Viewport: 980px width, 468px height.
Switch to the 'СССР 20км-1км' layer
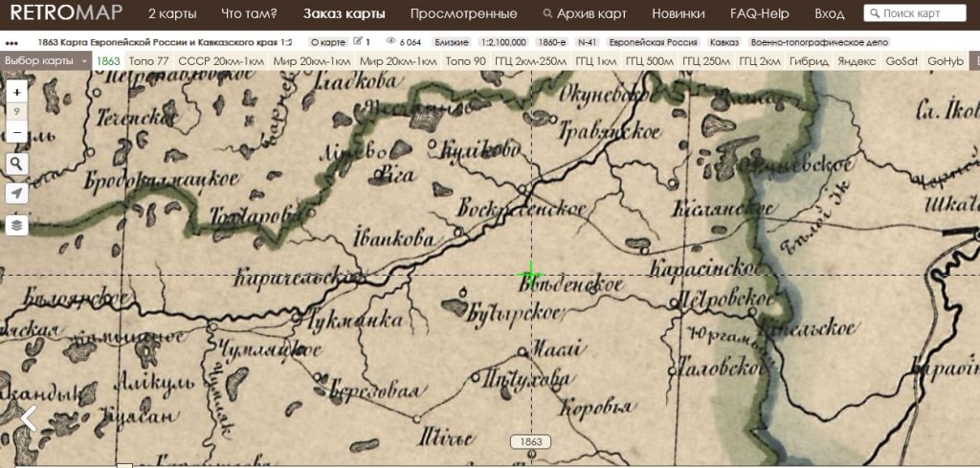(x=221, y=61)
